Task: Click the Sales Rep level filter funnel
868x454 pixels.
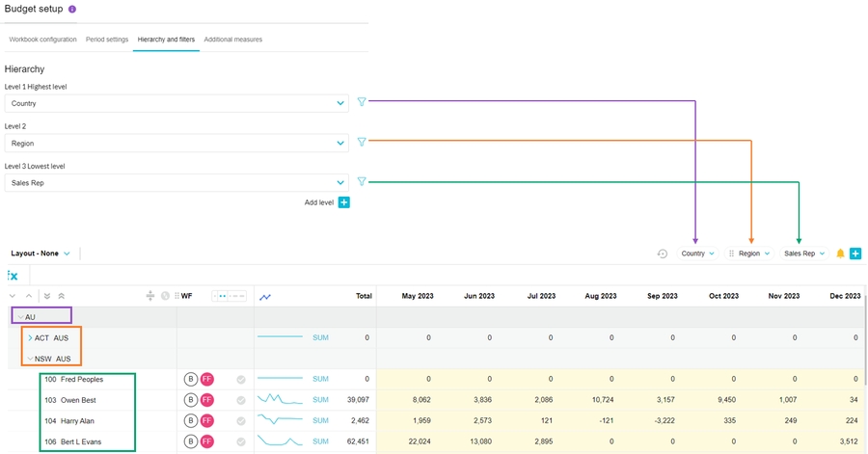Action: coord(362,181)
